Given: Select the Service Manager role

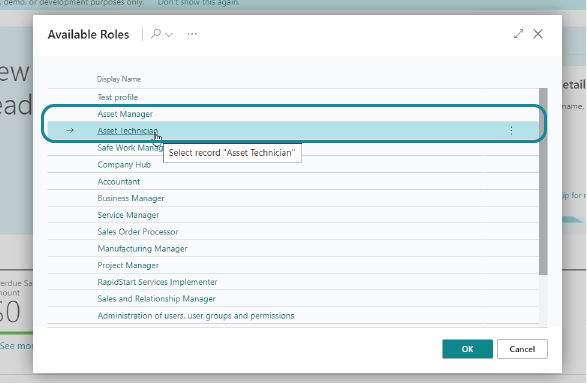Looking at the screenshot, I should click(128, 215).
